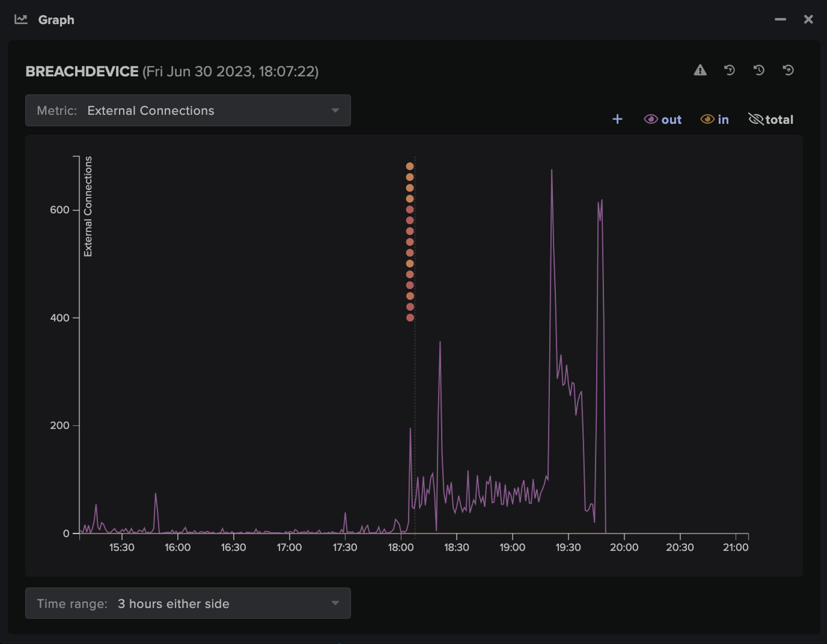
Task: Click the warning triangle breach icon
Action: [700, 70]
